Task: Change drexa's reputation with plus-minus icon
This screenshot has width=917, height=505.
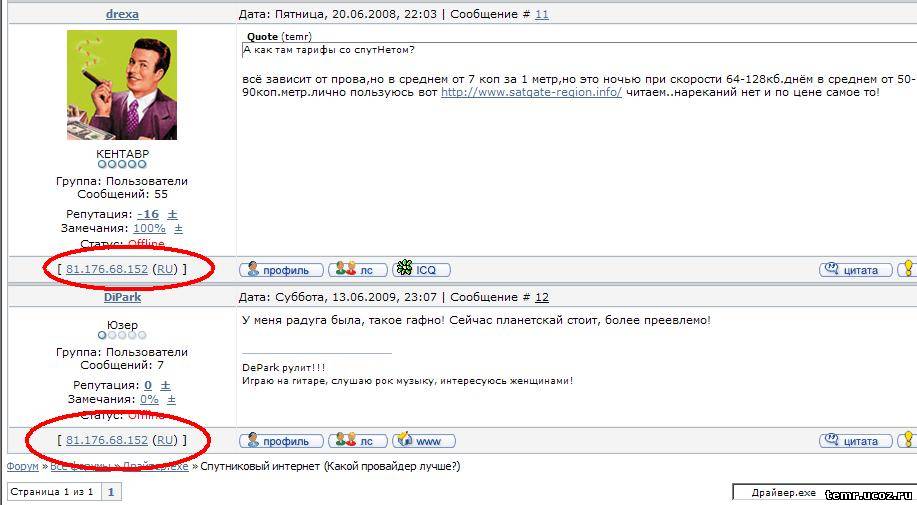Action: pyautogui.click(x=172, y=215)
